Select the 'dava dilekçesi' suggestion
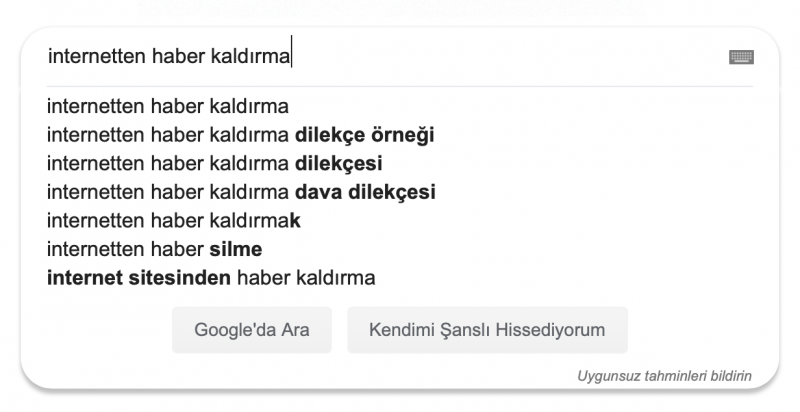The image size is (800, 412). click(x=241, y=192)
